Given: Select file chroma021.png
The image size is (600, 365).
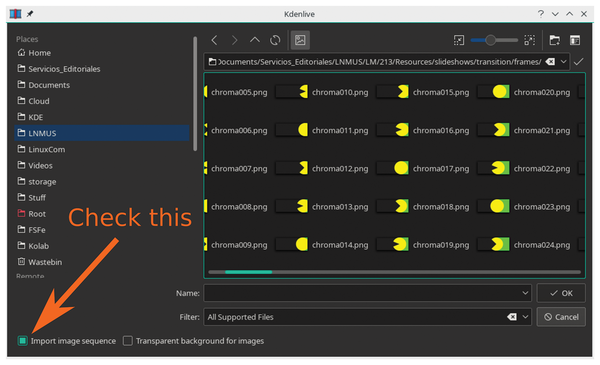Looking at the screenshot, I should click(x=524, y=130).
